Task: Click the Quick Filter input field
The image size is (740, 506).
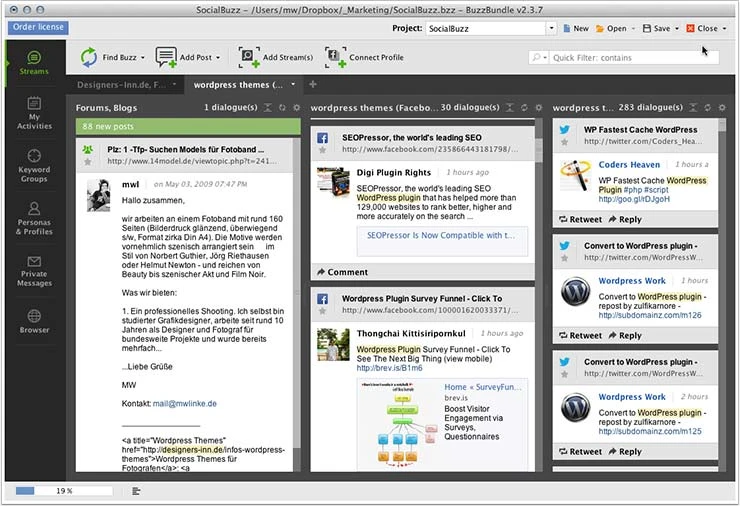Action: coord(634,58)
